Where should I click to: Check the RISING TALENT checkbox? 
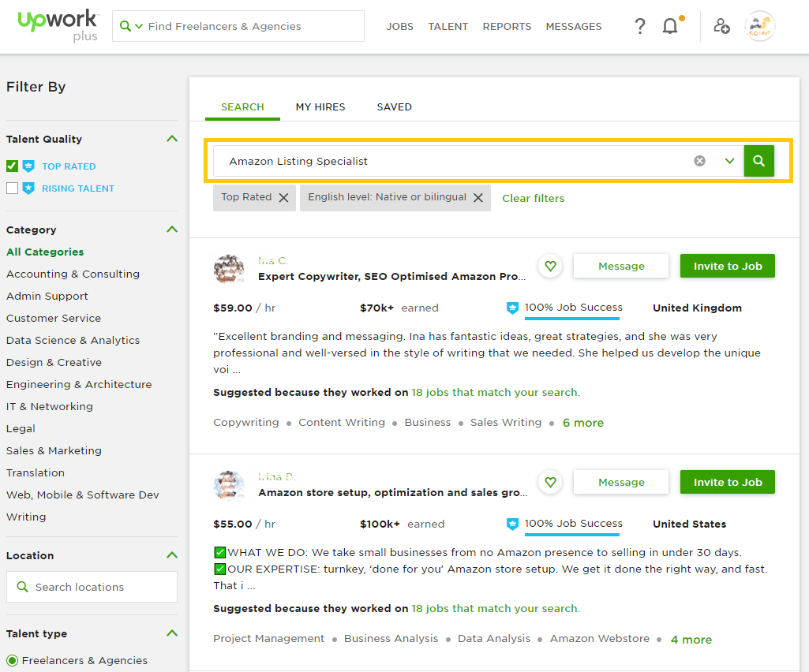[13, 189]
